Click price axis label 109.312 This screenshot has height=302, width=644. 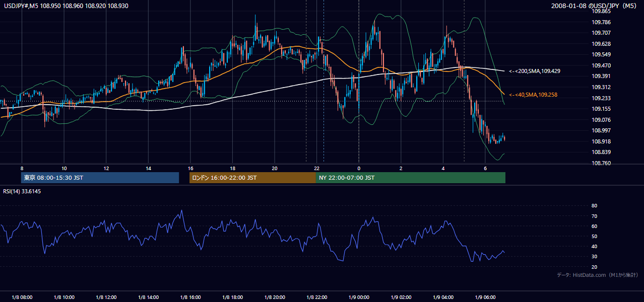pyautogui.click(x=601, y=87)
